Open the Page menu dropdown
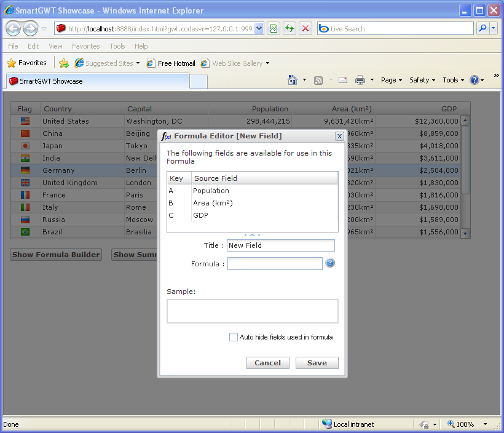Viewport: 504px width, 433px height. pos(392,80)
